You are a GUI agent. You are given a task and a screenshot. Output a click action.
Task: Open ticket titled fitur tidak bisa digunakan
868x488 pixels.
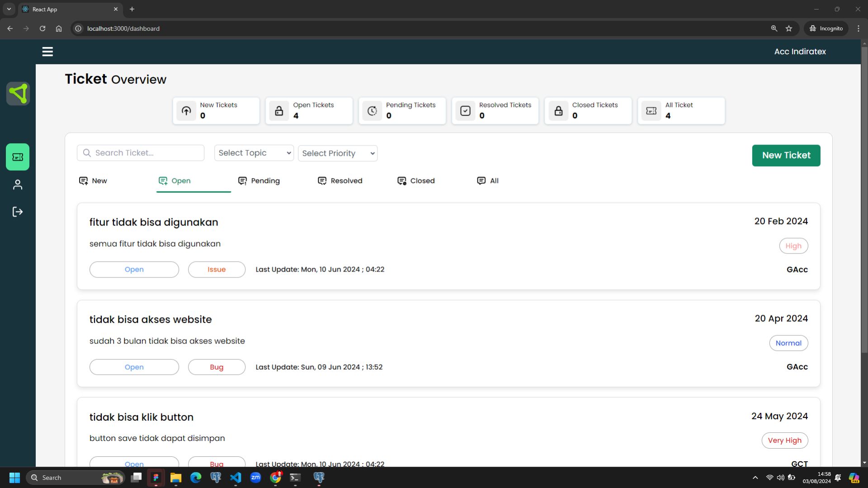pyautogui.click(x=154, y=222)
